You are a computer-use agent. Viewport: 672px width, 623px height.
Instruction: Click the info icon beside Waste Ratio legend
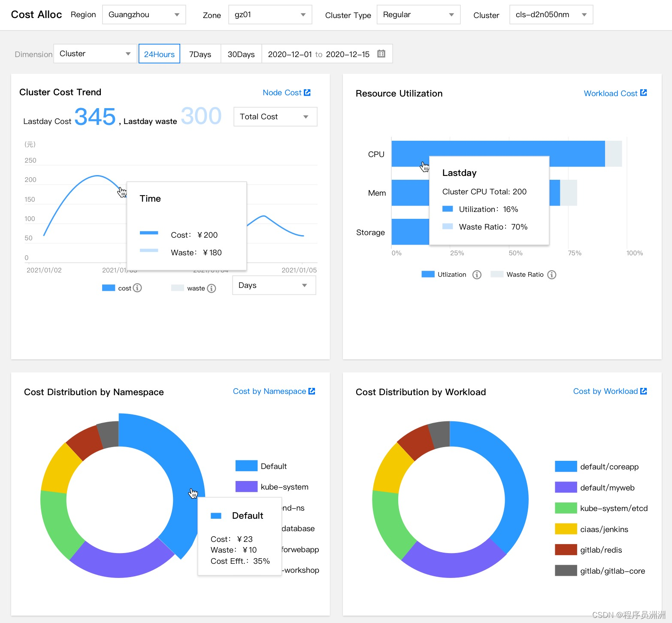(552, 275)
